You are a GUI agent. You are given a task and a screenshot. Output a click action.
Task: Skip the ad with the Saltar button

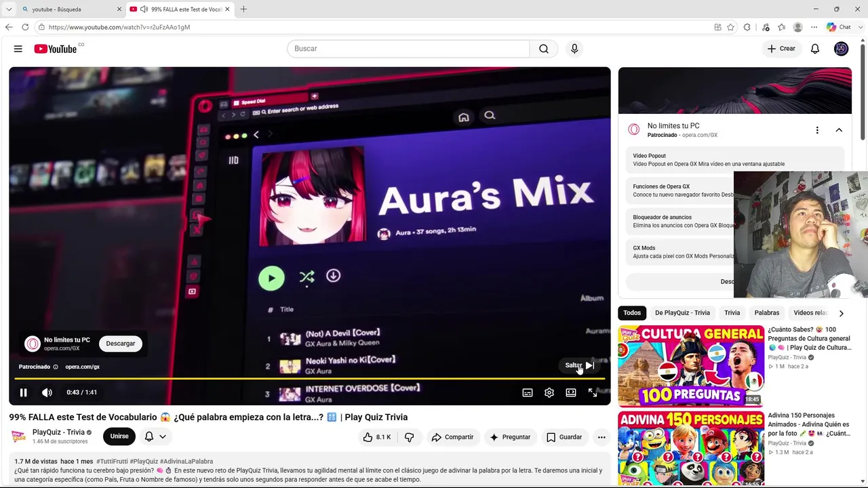point(580,365)
